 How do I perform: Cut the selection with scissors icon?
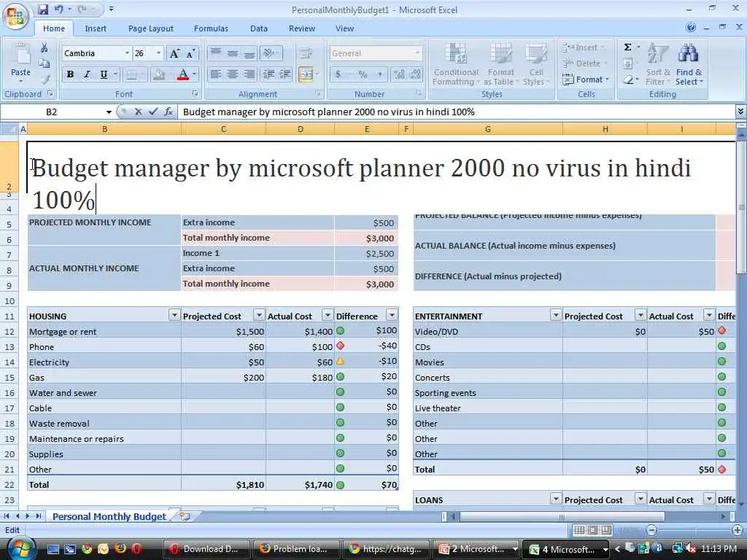(x=44, y=47)
